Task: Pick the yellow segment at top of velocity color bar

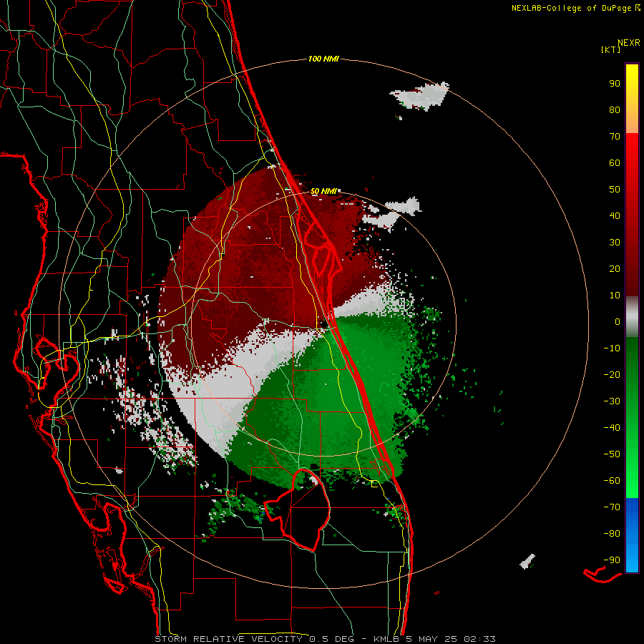Action: (632, 99)
